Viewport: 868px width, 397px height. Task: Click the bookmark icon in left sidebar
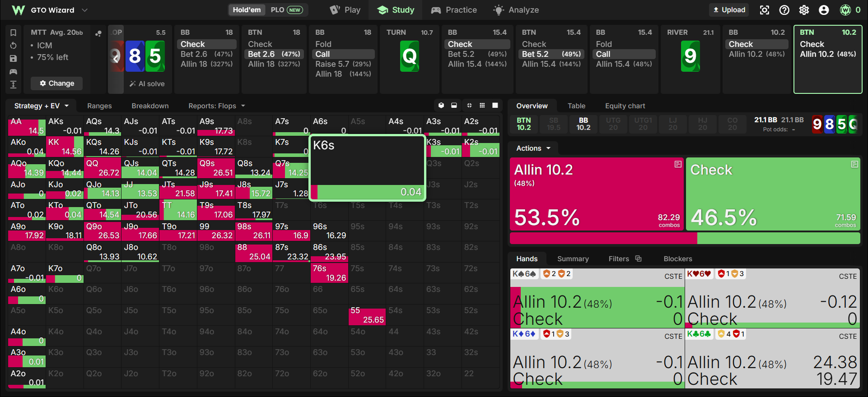click(x=14, y=32)
